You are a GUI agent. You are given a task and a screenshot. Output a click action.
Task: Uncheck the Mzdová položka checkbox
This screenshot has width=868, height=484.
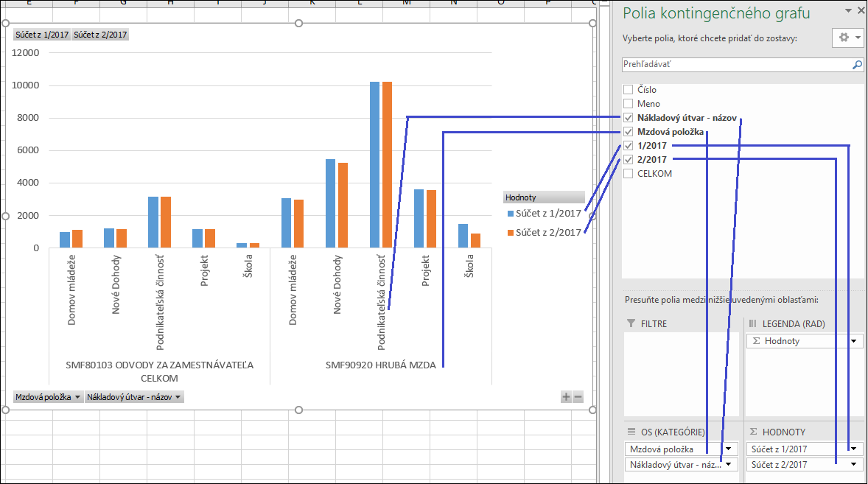[629, 132]
